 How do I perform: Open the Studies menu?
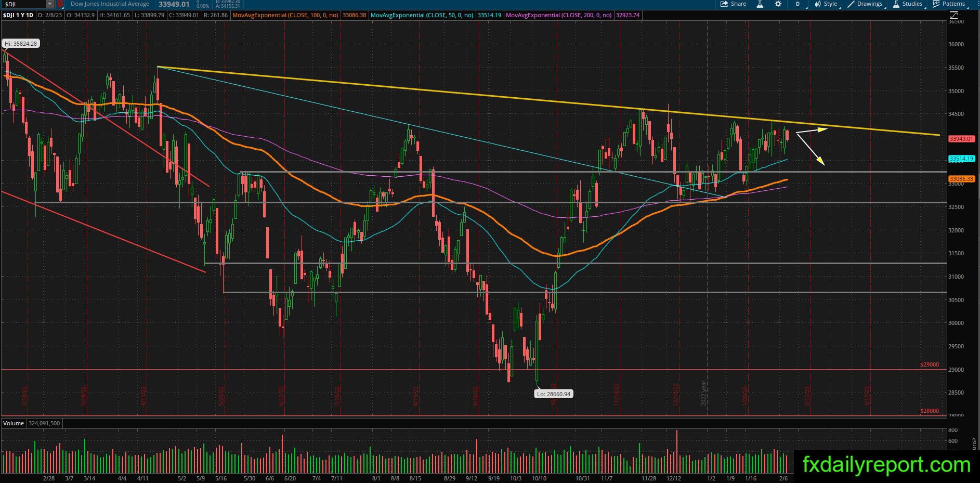[907, 4]
